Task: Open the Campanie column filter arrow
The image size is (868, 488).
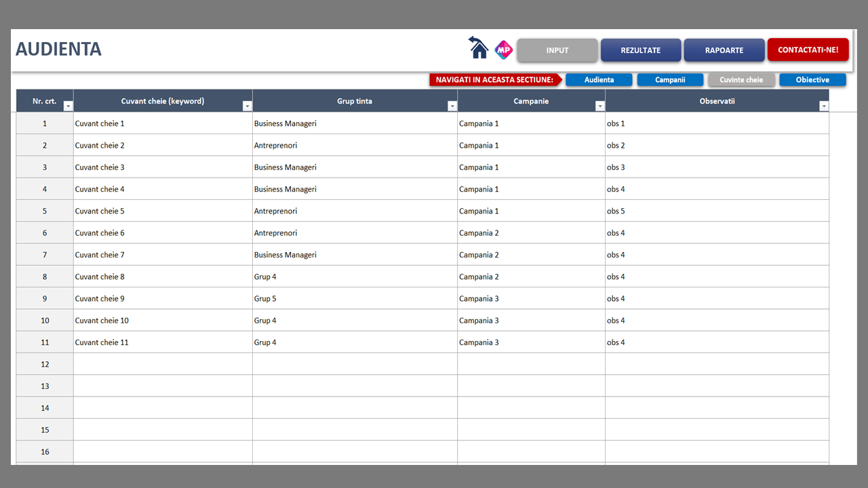Action: [599, 106]
